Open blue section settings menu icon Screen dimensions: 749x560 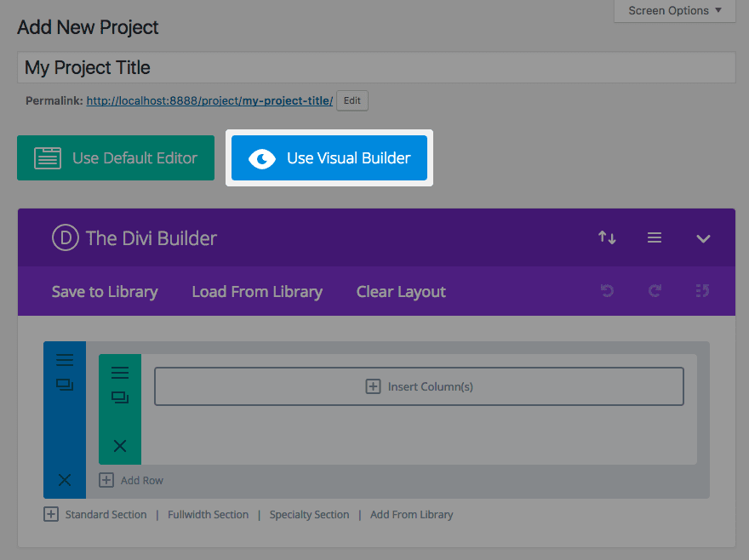click(x=65, y=360)
